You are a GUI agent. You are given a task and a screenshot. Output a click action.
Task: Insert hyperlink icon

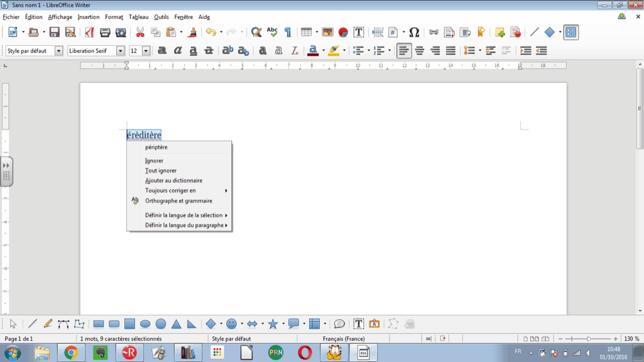pyautogui.click(x=434, y=32)
